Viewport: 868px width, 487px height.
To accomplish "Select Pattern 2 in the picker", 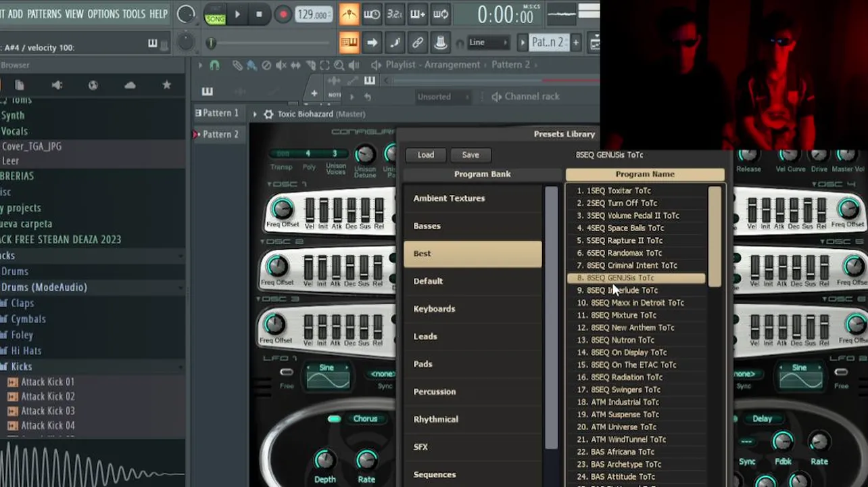I will [x=220, y=134].
